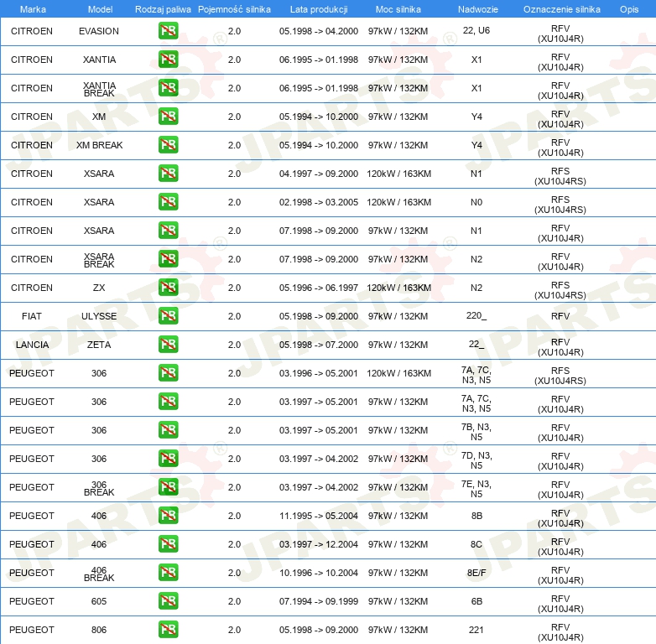Click the Rodzaj paliwa column header
The width and height of the screenshot is (656, 644).
click(x=163, y=9)
